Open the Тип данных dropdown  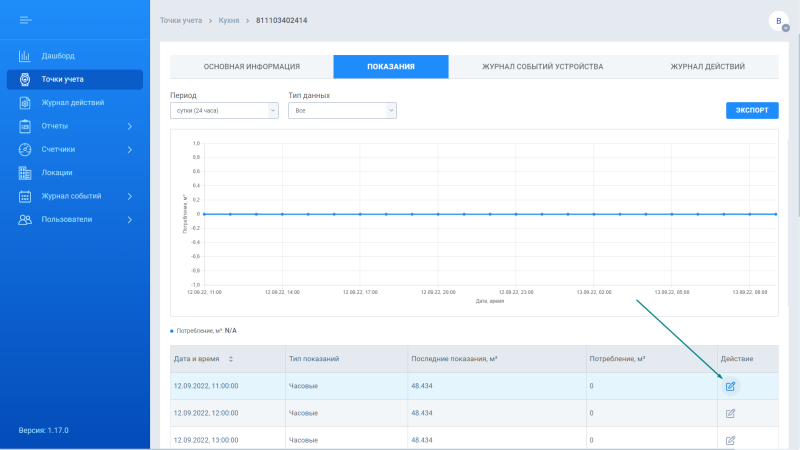[x=342, y=111]
